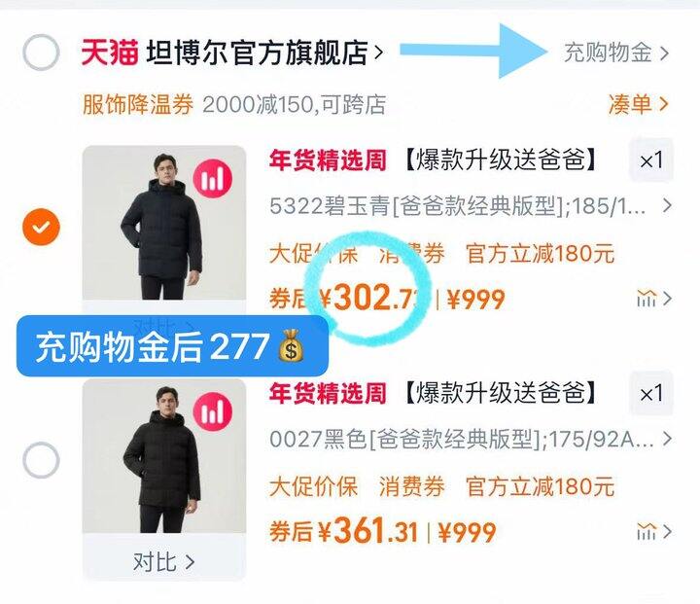This screenshot has width=700, height=604.
Task: Click the sales chart badge on black jacket
Action: coord(213,411)
